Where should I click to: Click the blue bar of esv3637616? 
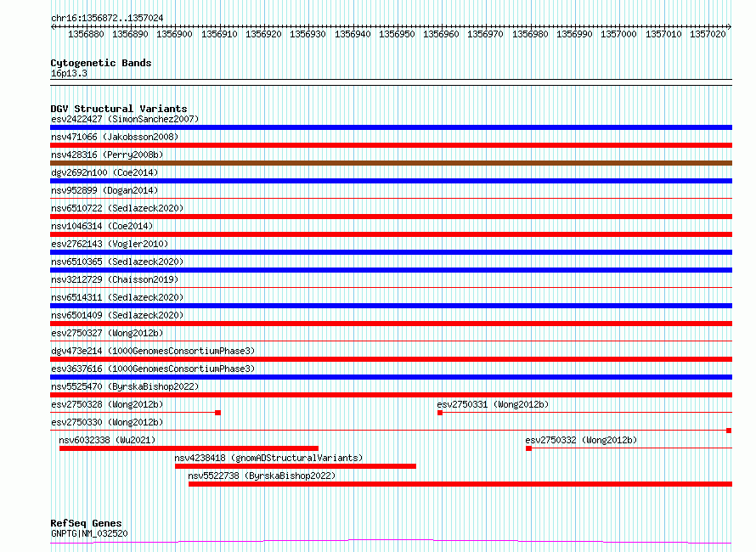click(391, 377)
